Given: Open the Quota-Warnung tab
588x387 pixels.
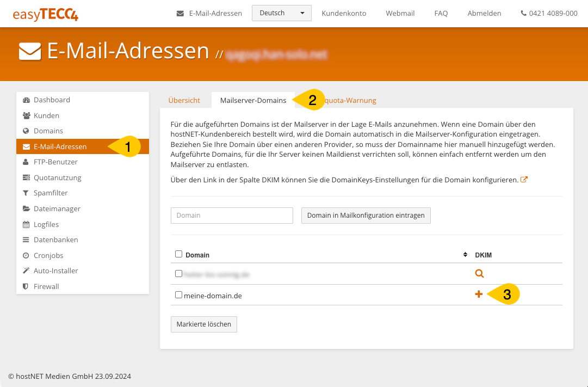Looking at the screenshot, I should coord(351,101).
